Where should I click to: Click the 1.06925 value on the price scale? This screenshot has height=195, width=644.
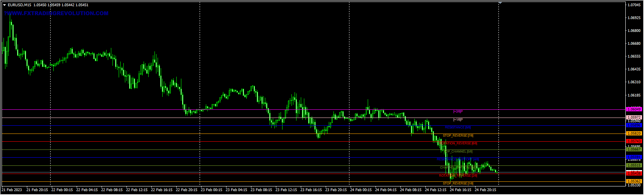[634, 18]
